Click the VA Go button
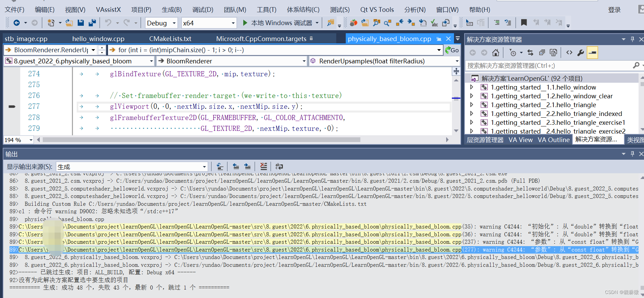This screenshot has width=644, height=298. [452, 50]
